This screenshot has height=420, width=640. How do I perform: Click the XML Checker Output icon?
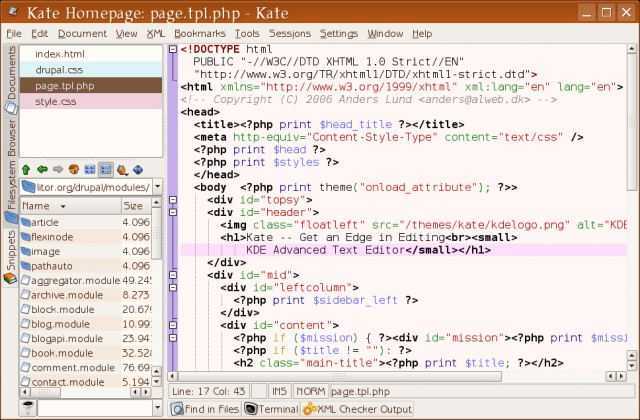tap(310, 409)
